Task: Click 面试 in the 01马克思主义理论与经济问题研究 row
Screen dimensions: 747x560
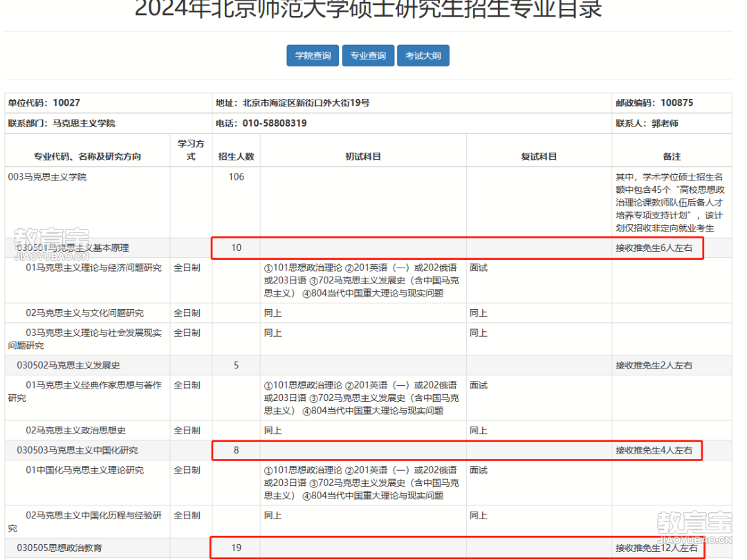Action: point(479,268)
